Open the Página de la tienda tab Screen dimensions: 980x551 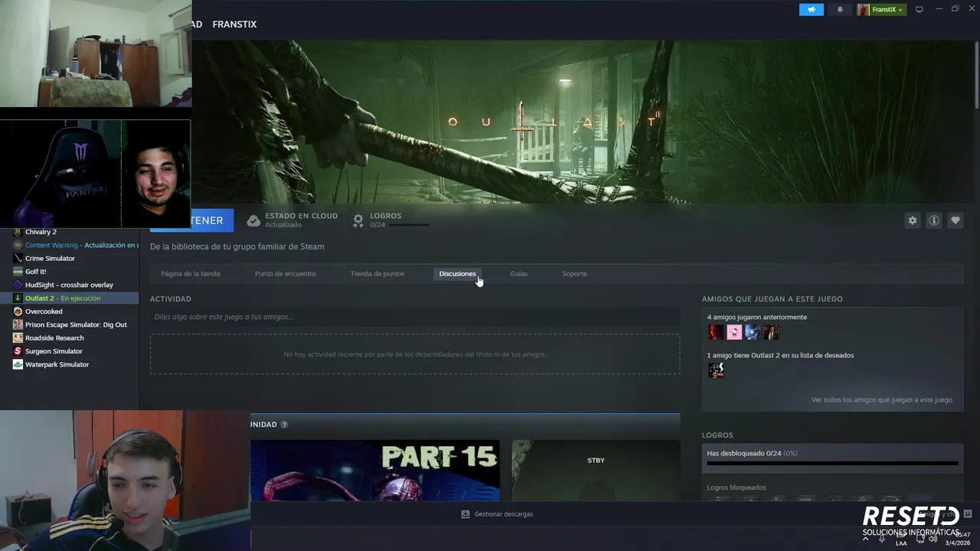tap(191, 274)
